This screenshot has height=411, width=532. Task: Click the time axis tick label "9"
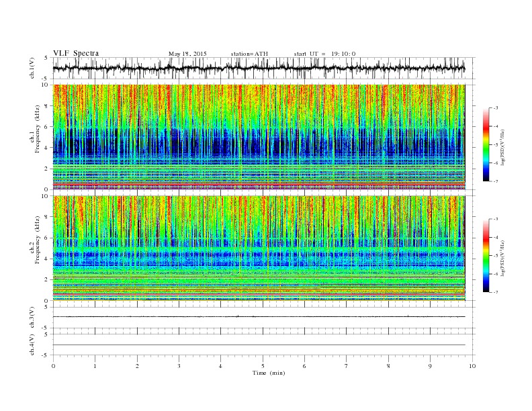tap(430, 366)
